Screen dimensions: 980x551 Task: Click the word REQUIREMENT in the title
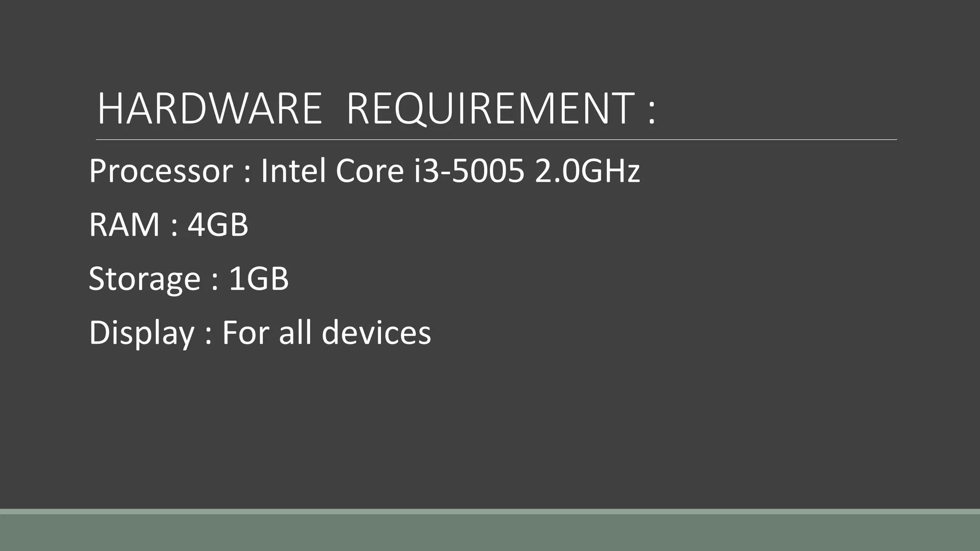[490, 110]
